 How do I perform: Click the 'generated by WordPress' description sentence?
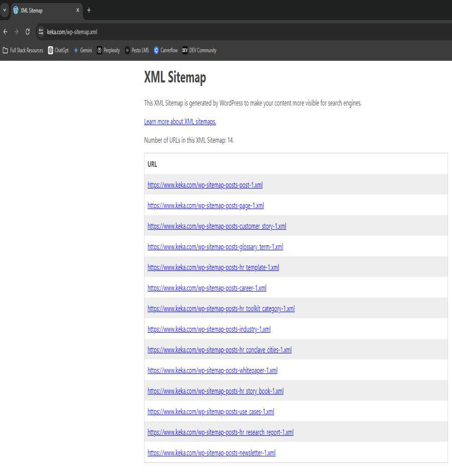click(253, 103)
